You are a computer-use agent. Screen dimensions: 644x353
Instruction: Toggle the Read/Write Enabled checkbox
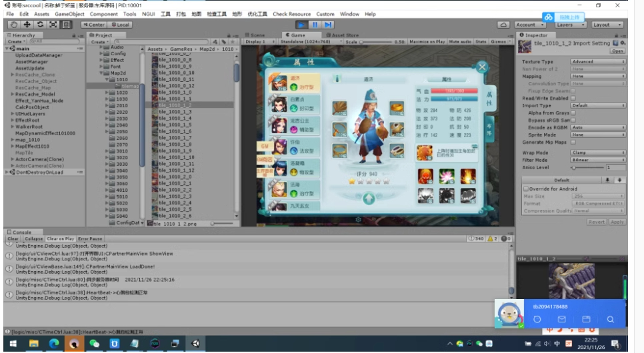click(x=573, y=98)
